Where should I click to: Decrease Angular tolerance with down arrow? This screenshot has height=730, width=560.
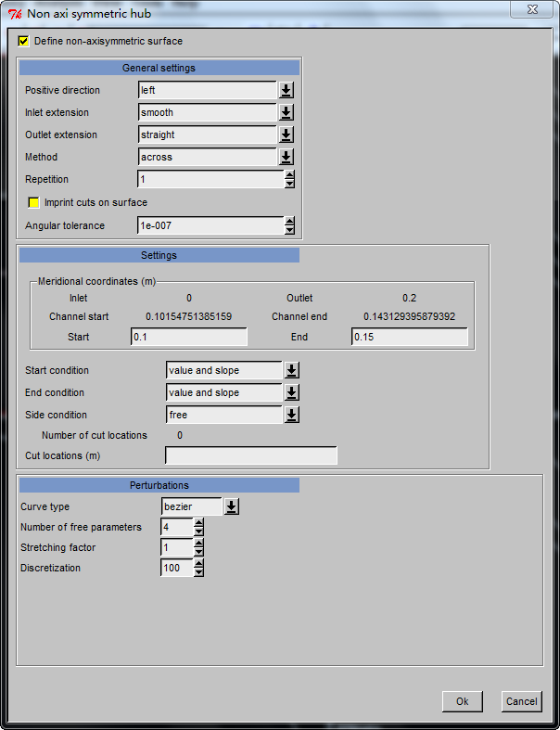click(289, 229)
